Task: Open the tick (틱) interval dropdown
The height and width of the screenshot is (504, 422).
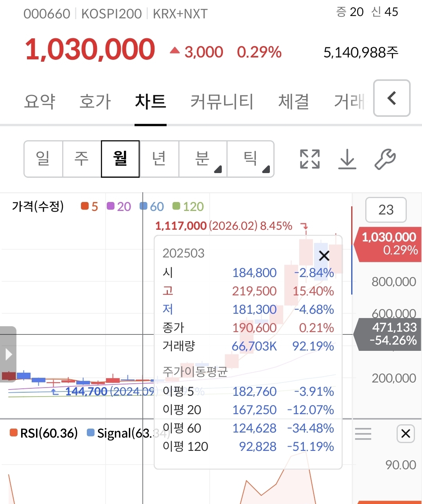Action: click(250, 159)
